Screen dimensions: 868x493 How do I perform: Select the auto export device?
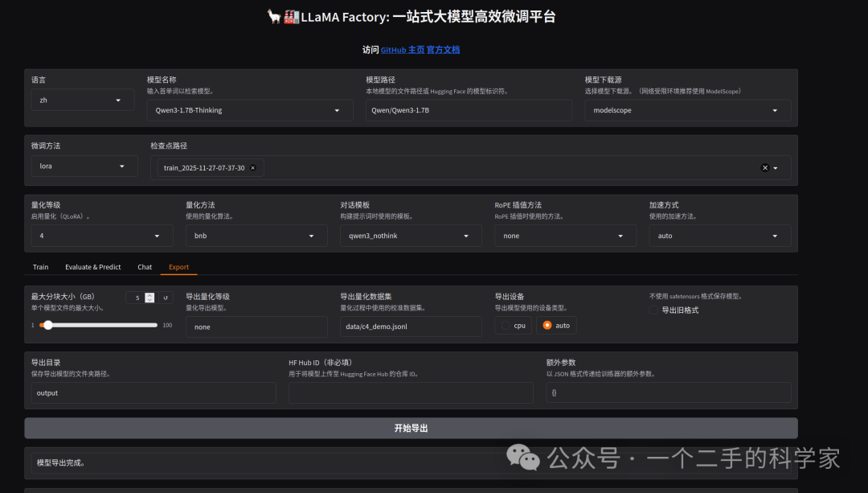[556, 326]
